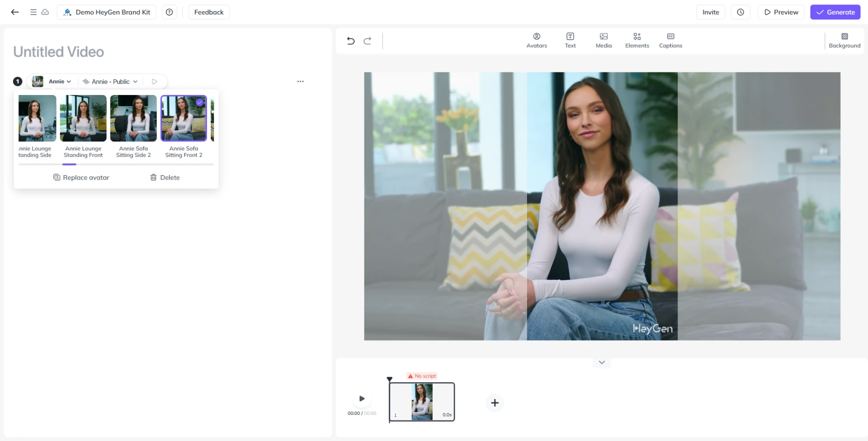Open the Avatars tool
This screenshot has width=868, height=441.
pyautogui.click(x=536, y=41)
